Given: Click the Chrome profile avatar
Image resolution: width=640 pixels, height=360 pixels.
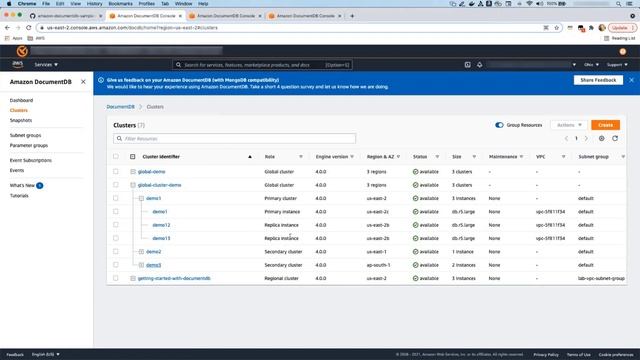Looking at the screenshot, I should [602, 27].
